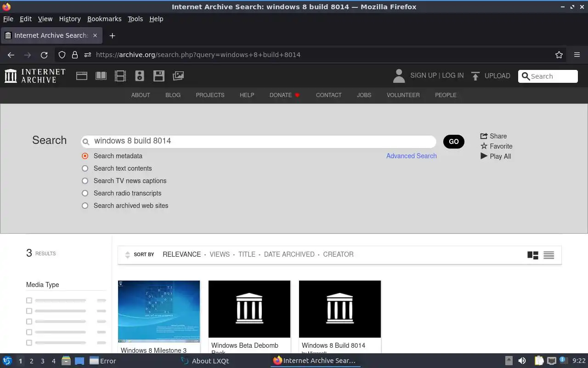Select Search radio transcripts option
This screenshot has height=368, width=588.
click(x=85, y=193)
